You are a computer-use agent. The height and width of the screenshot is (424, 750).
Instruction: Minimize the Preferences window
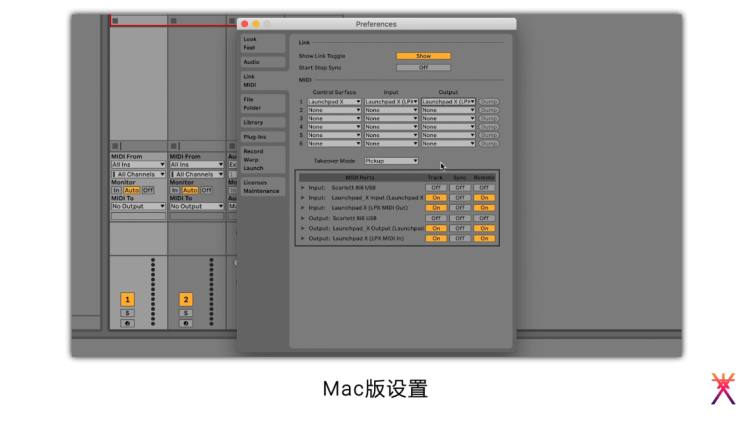(x=256, y=24)
